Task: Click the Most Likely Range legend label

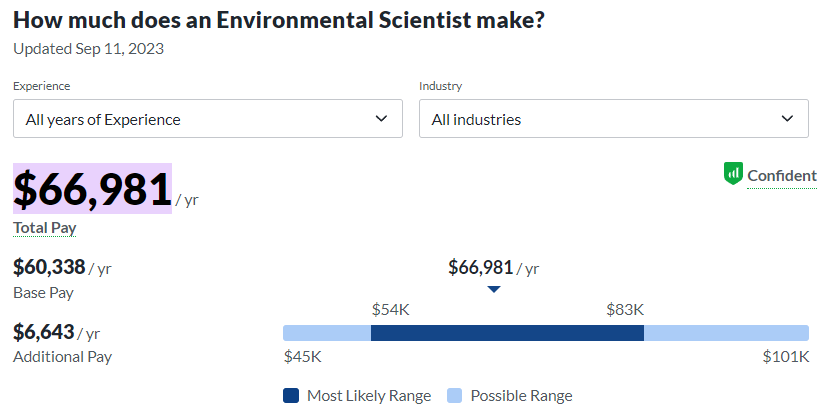Action: pos(369,396)
